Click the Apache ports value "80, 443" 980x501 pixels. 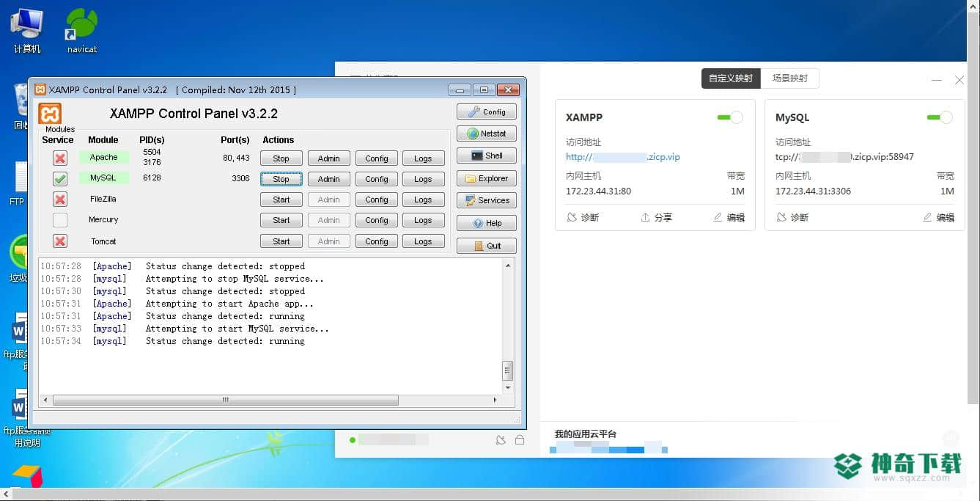(x=236, y=158)
